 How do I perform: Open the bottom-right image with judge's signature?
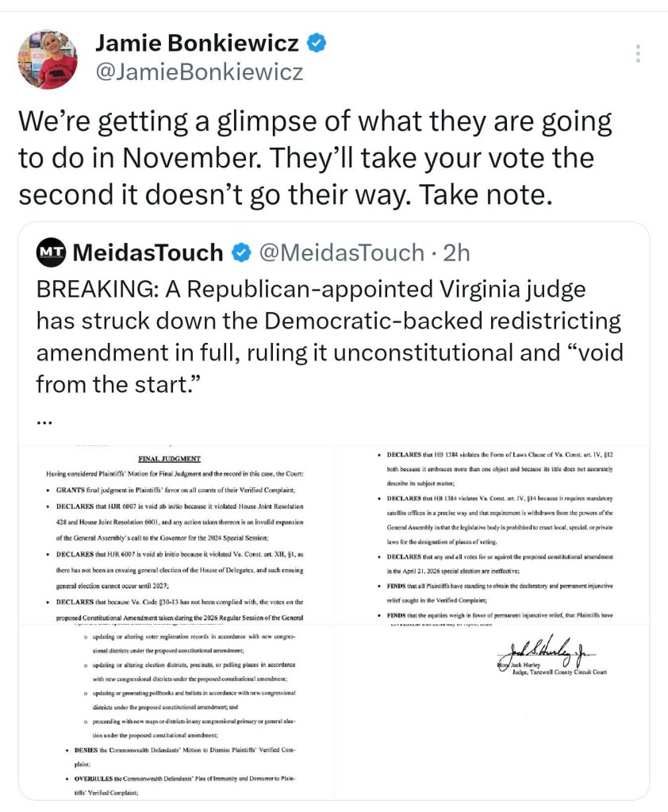pos(492,711)
